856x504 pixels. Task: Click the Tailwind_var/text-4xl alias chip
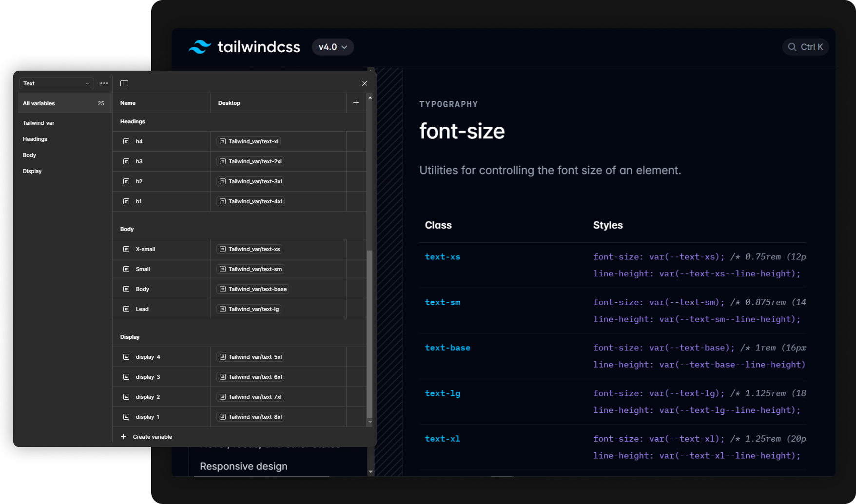click(251, 201)
